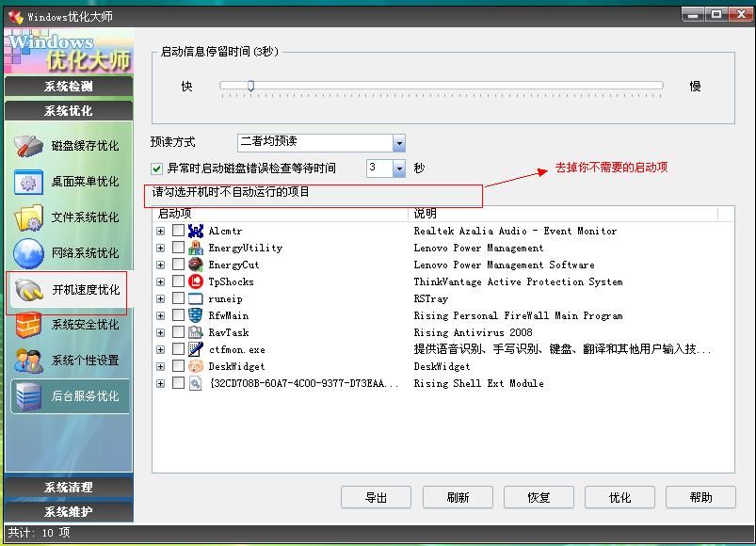Viewport: 756px width, 546px height.
Task: Click the 优化 button
Action: click(x=619, y=497)
